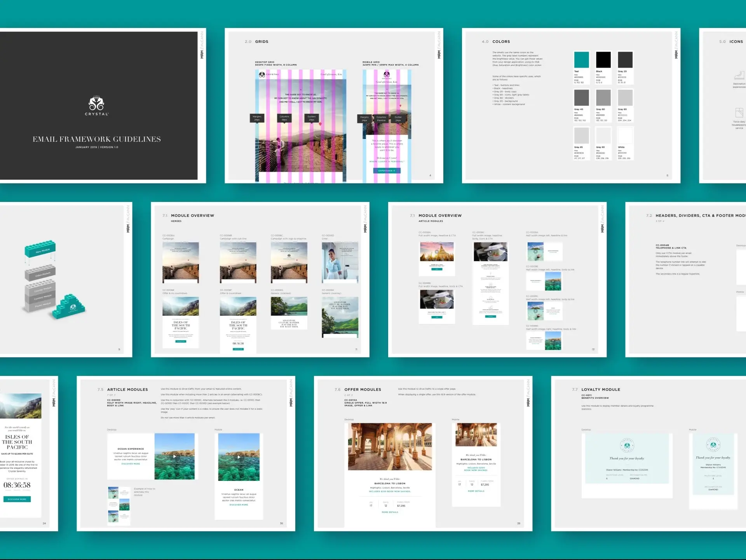Click the mobile Barcelona arches offer image
The image size is (746, 560).
(476, 435)
